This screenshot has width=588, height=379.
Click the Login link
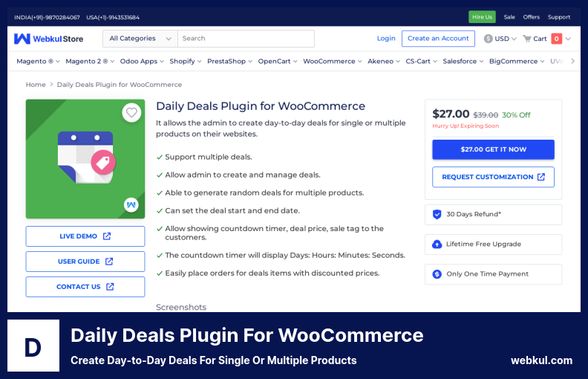(x=386, y=39)
